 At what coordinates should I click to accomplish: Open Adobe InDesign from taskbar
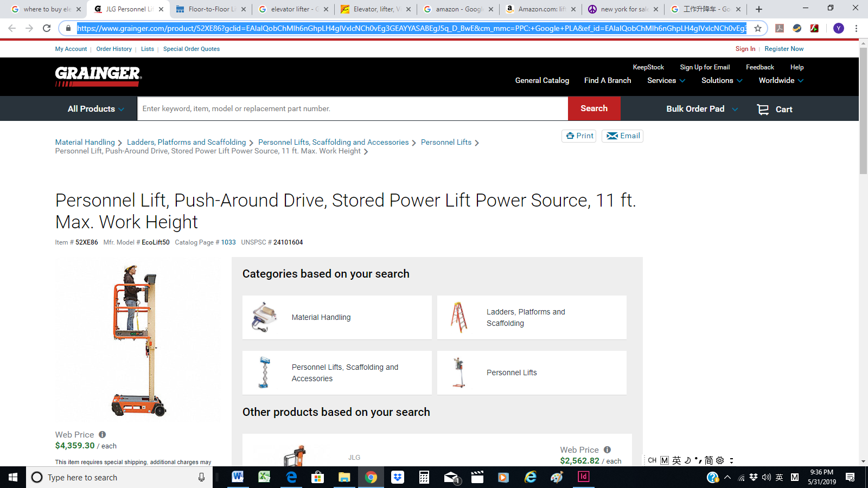point(584,477)
